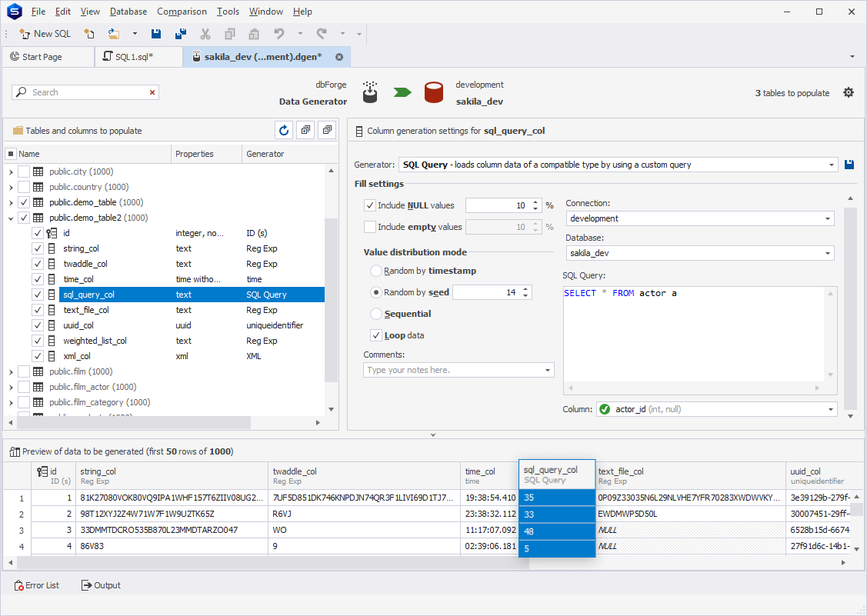Click the search field for tables

(85, 92)
